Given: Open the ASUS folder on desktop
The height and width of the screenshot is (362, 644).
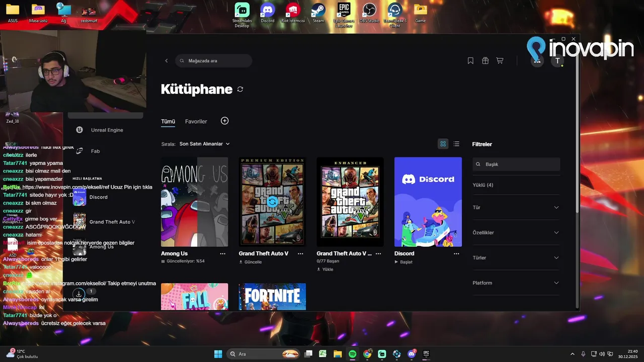Looking at the screenshot, I should click(13, 13).
